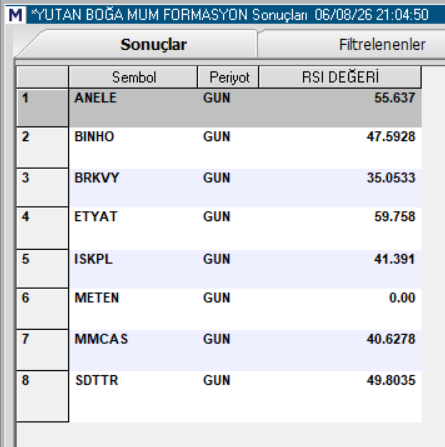The height and width of the screenshot is (447, 445).
Task: Select row header number 7
Action: click(43, 350)
